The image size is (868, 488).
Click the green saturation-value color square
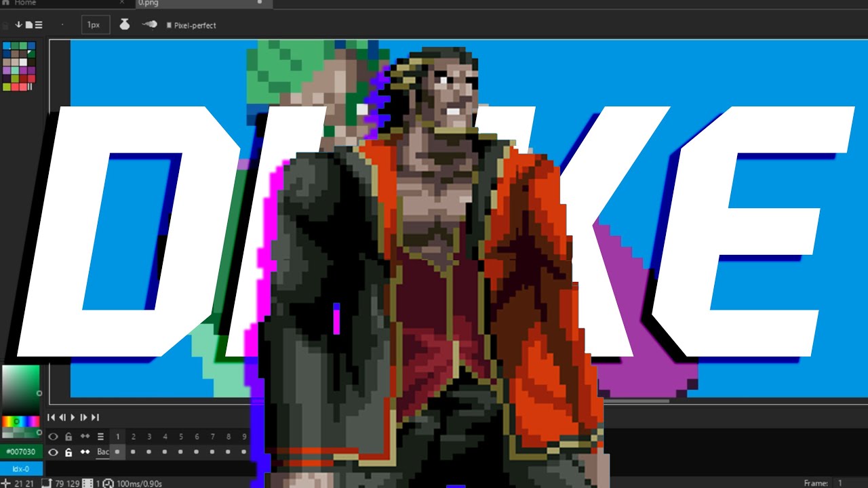[x=21, y=390]
